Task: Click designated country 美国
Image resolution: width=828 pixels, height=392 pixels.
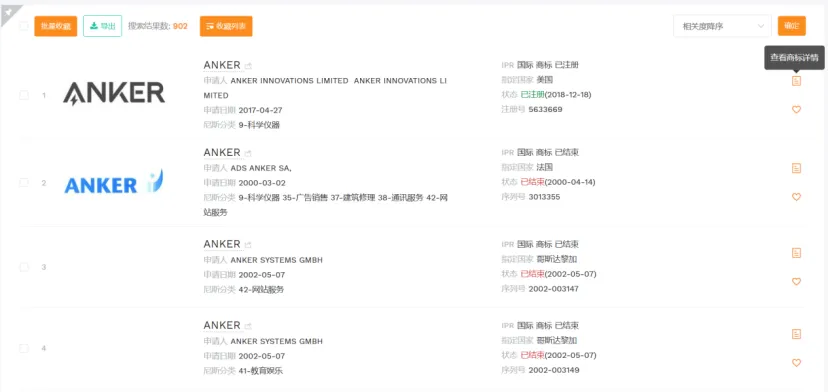Action: pos(544,80)
